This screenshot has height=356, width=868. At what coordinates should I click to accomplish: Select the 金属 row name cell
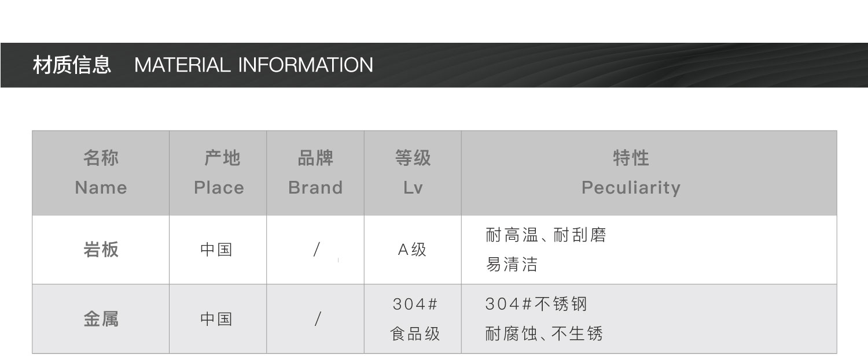101,319
